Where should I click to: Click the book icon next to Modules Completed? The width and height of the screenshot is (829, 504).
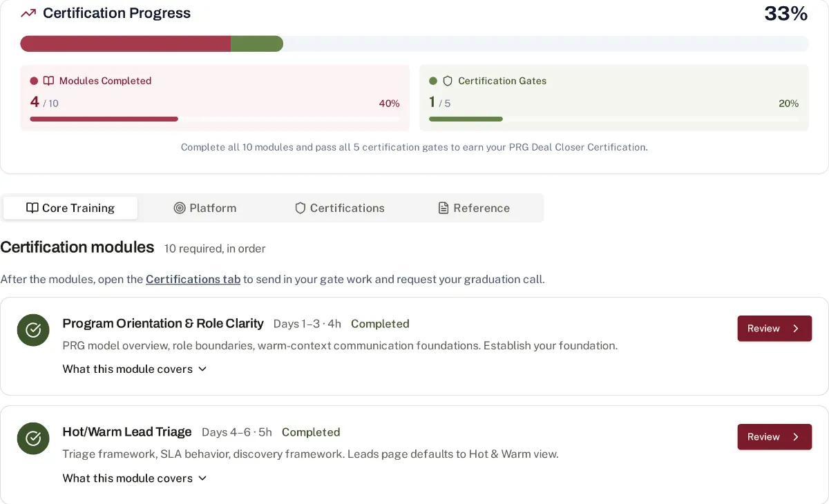click(x=48, y=81)
